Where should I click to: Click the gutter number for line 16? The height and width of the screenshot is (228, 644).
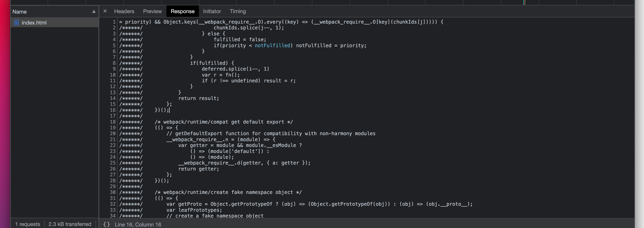tap(113, 110)
